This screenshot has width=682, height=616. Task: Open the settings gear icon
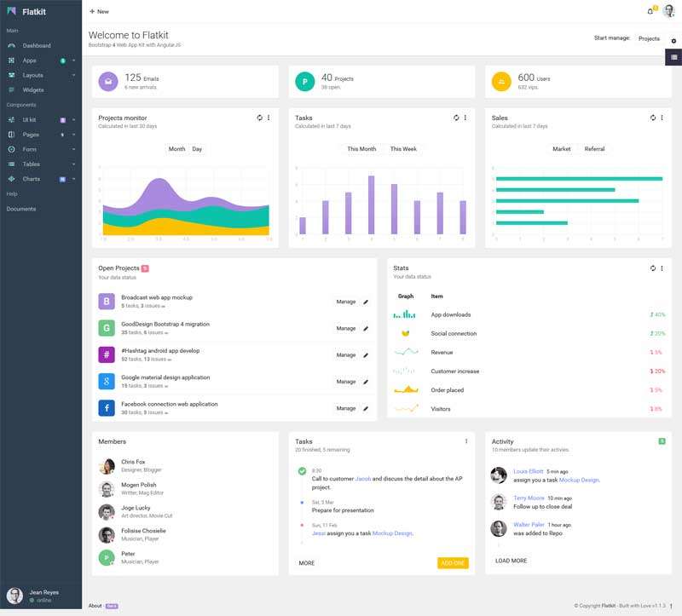tap(673, 40)
